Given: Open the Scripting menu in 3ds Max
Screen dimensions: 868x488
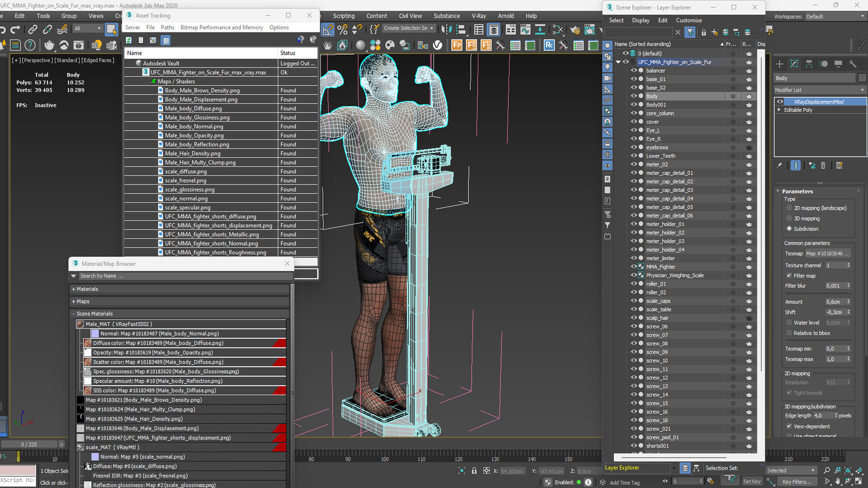Looking at the screenshot, I should click(344, 15).
